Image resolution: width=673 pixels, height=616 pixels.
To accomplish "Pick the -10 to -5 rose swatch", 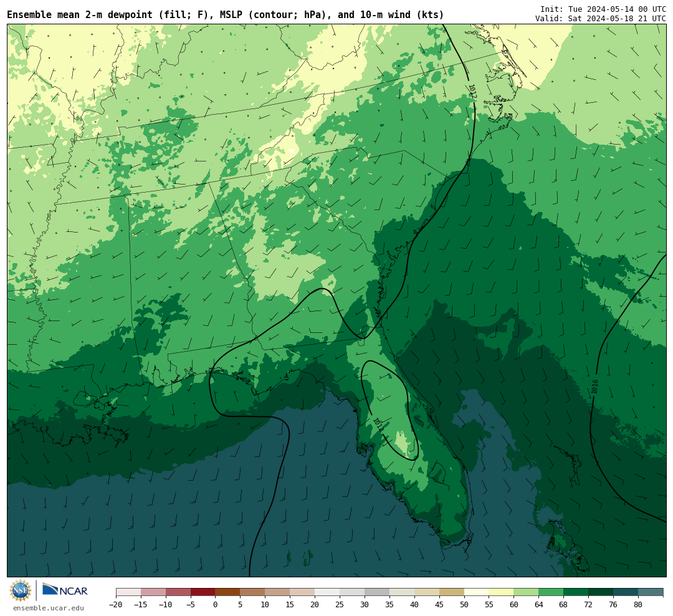I will pyautogui.click(x=178, y=592).
